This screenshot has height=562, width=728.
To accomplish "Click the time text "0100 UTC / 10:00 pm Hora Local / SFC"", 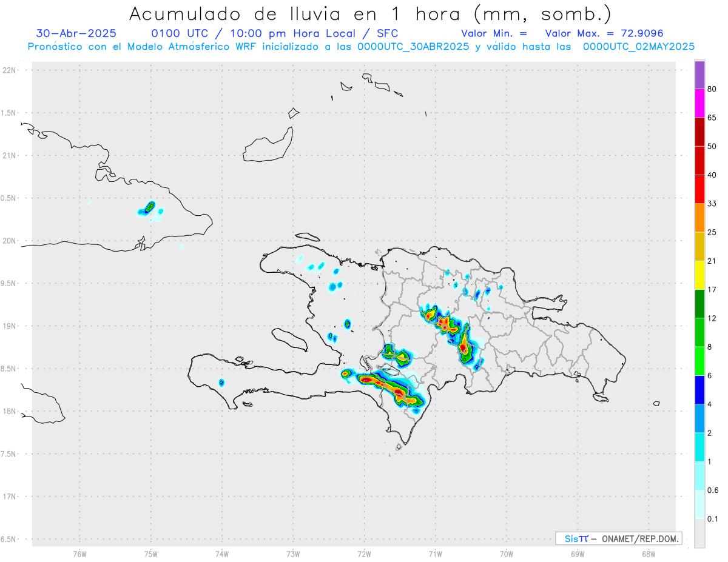I will click(274, 33).
